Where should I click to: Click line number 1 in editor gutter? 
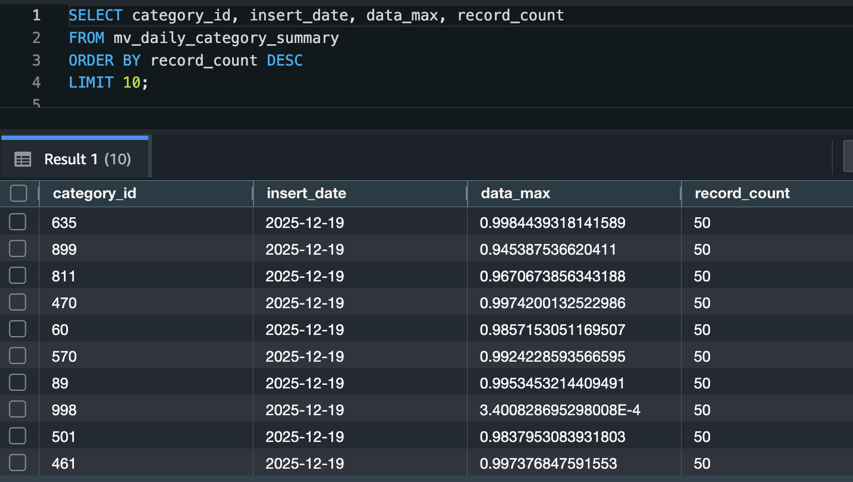pos(36,15)
